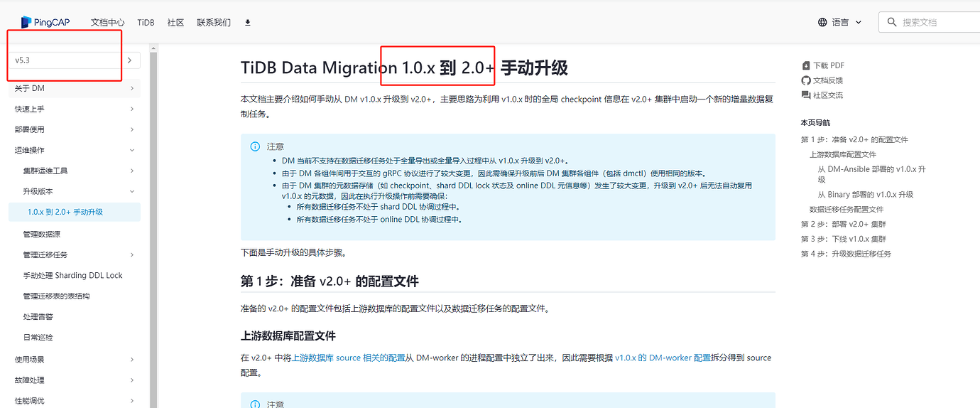The image size is (980, 408).
Task: Click the info icon beside 注意
Action: point(255,146)
